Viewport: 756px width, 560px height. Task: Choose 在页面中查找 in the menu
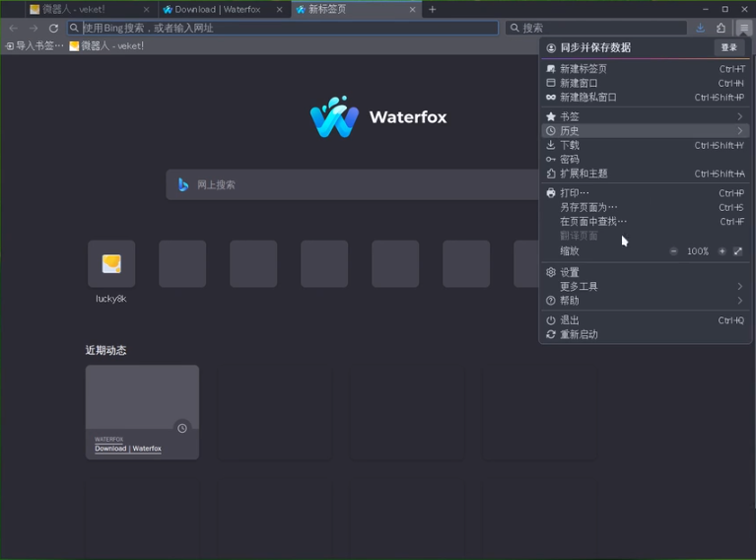coord(645,222)
